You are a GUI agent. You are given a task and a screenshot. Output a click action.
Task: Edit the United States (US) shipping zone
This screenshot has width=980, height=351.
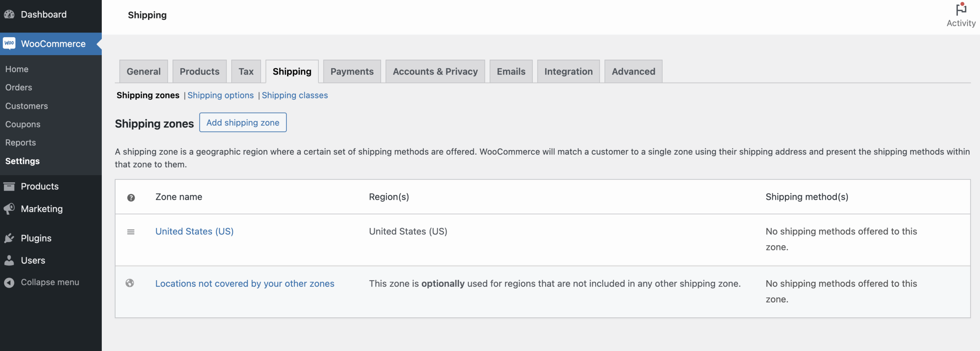(194, 231)
